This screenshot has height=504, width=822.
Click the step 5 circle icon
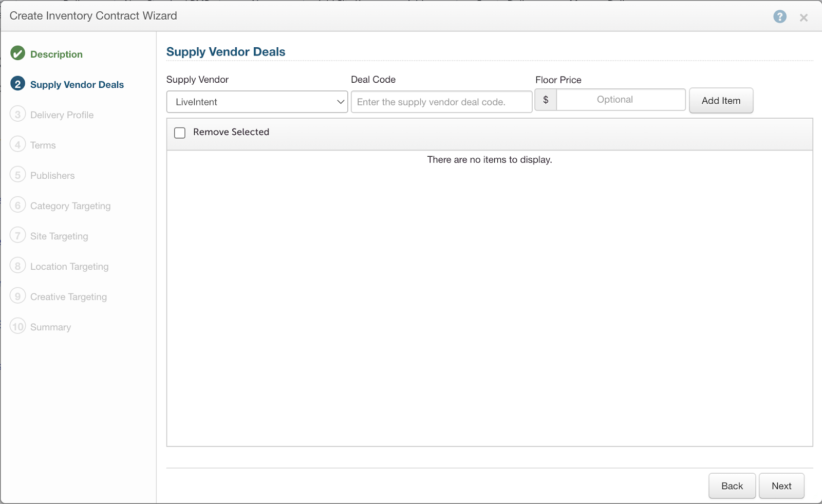pyautogui.click(x=18, y=175)
